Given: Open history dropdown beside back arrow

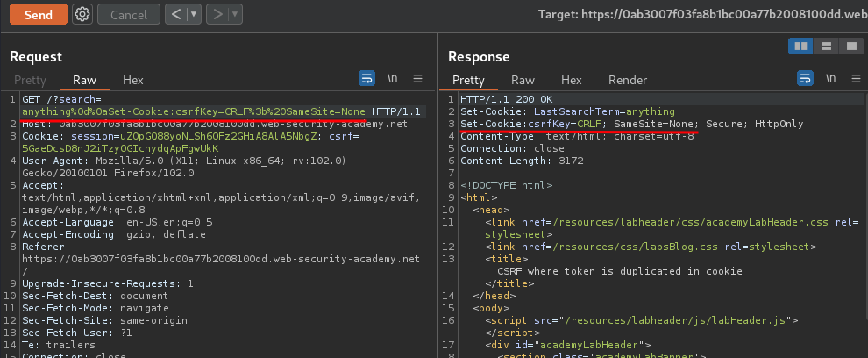Looking at the screenshot, I should 194,14.
